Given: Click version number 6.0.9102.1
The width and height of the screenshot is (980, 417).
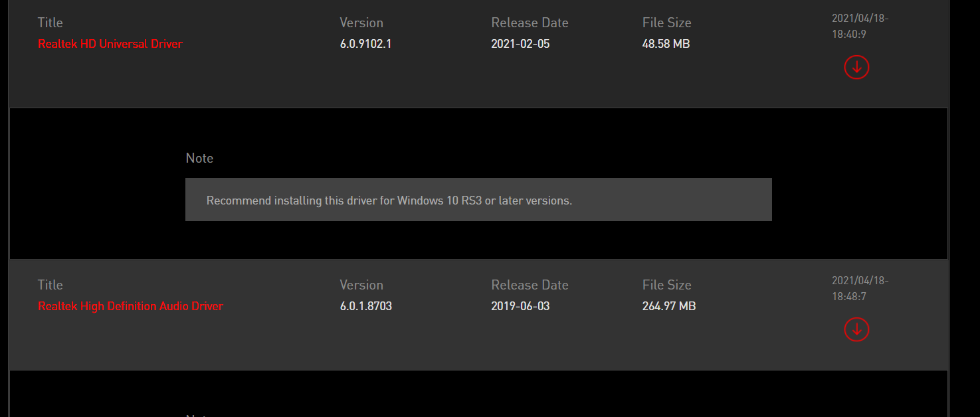Looking at the screenshot, I should [x=365, y=44].
